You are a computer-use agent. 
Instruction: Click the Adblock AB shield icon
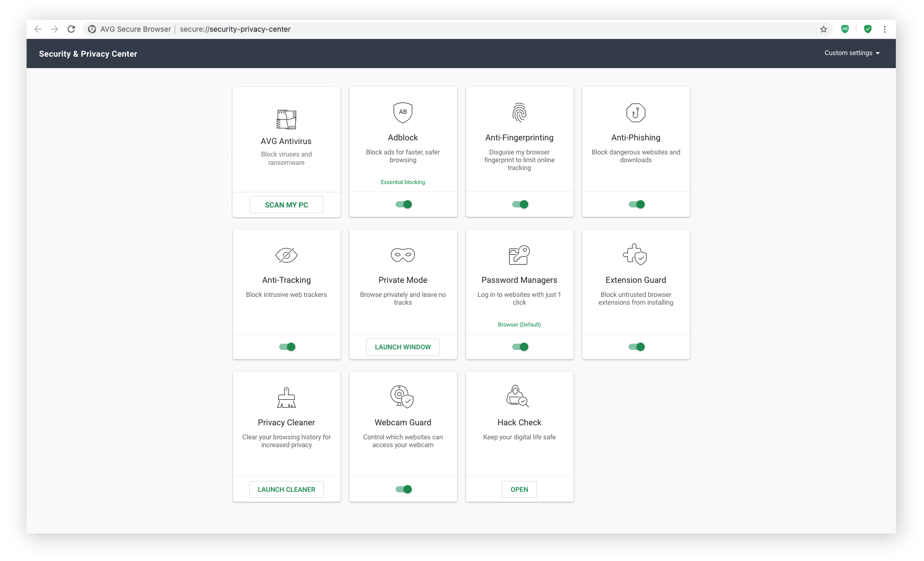tap(402, 112)
